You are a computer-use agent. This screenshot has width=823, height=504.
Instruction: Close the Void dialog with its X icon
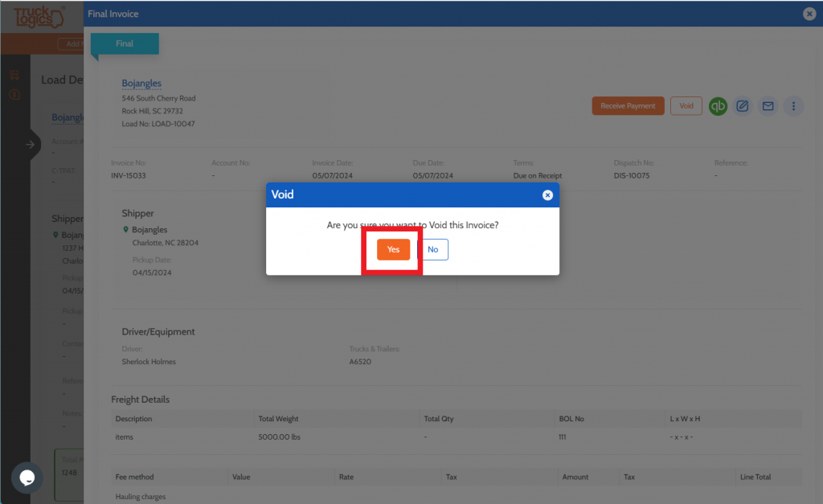[x=547, y=195]
